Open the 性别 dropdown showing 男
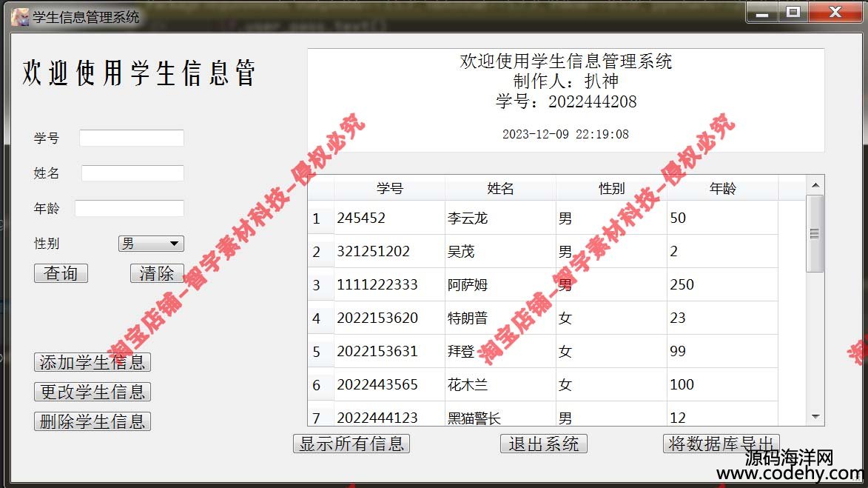This screenshot has height=488, width=868. 151,243
